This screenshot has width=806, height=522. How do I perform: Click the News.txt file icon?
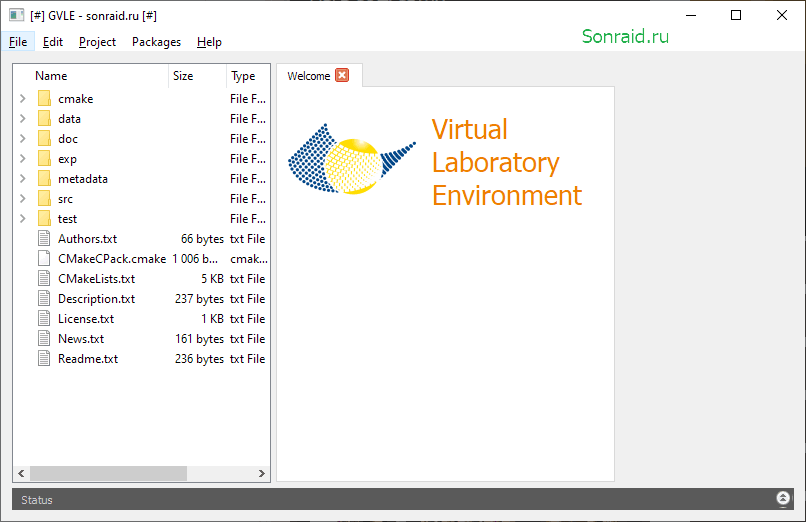coord(44,339)
